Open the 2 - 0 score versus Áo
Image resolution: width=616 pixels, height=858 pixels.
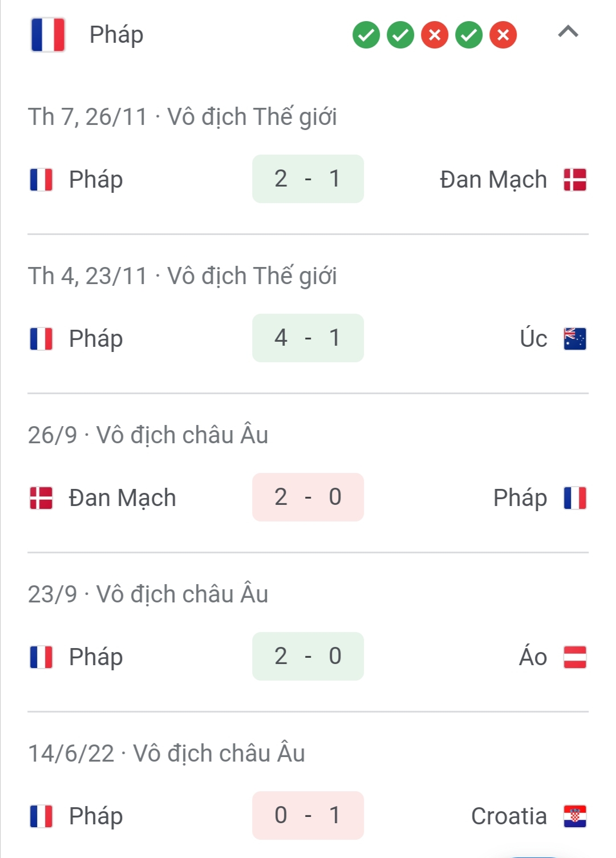[308, 657]
